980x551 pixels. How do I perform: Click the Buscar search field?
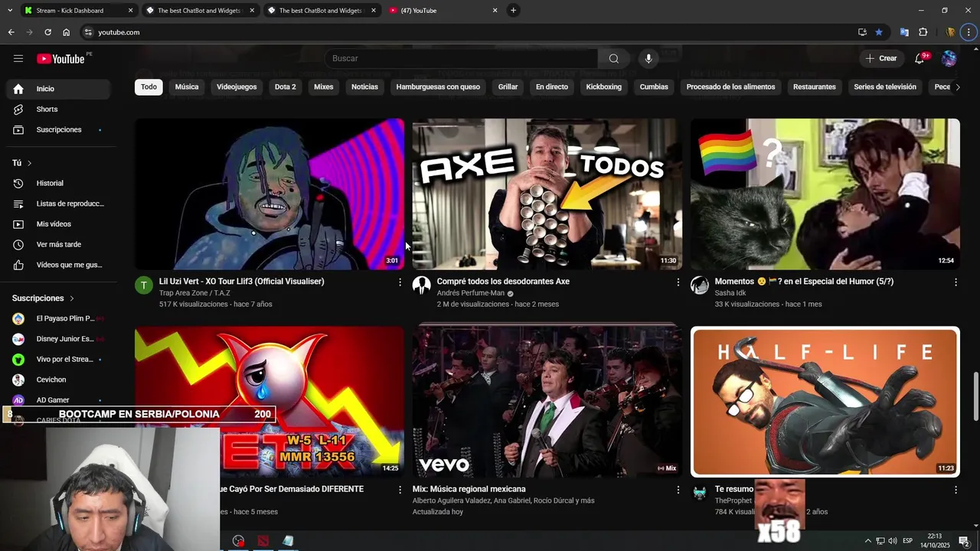[x=462, y=58]
